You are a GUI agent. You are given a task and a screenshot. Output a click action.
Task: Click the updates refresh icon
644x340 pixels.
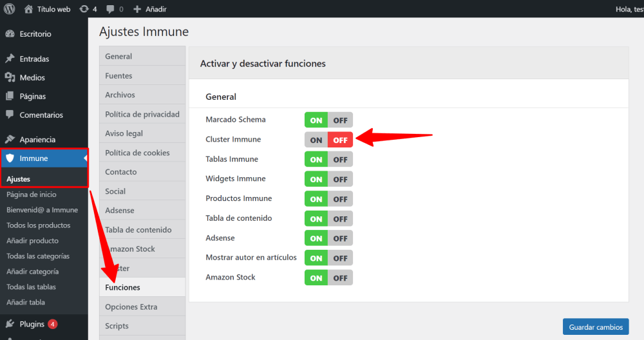[84, 9]
